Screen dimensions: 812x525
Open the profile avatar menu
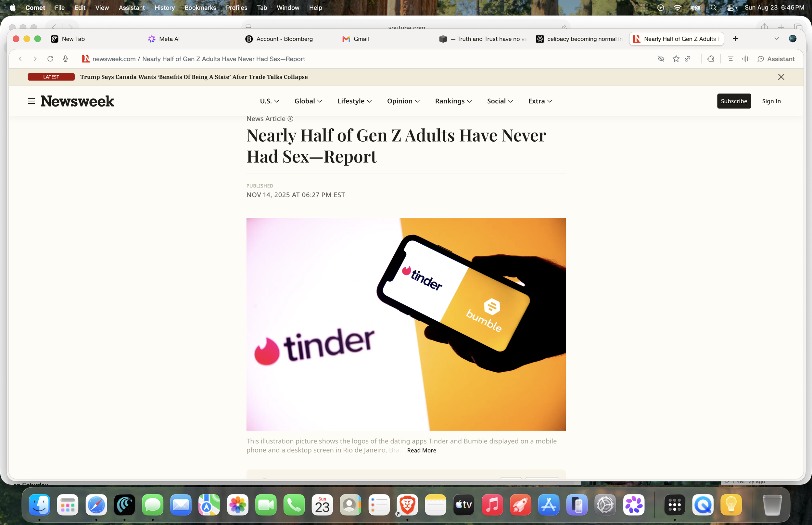click(793, 39)
